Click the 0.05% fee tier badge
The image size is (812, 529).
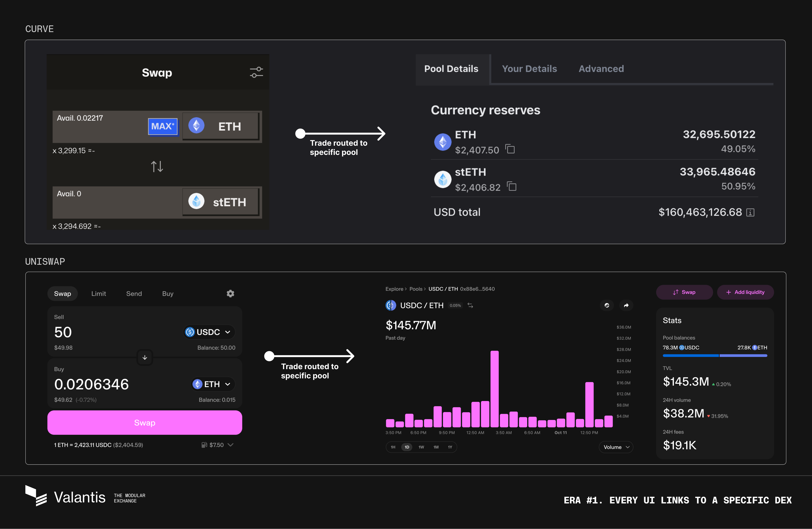(455, 305)
